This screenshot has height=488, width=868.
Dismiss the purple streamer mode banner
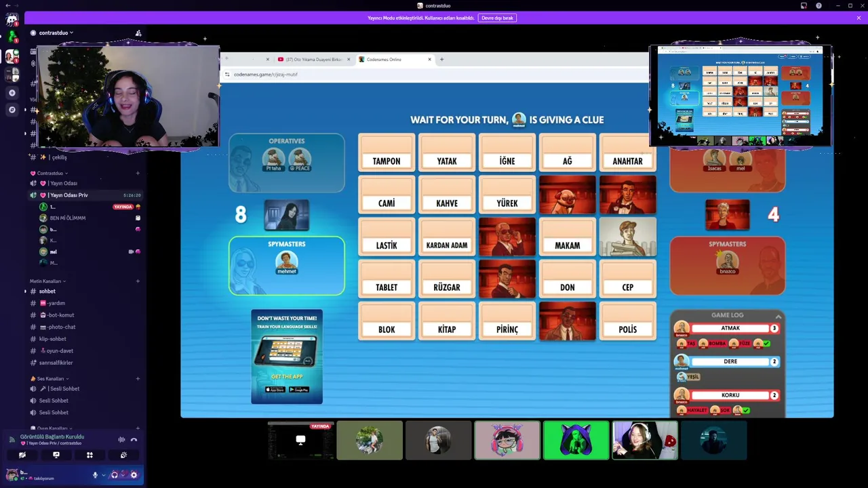[x=859, y=18]
